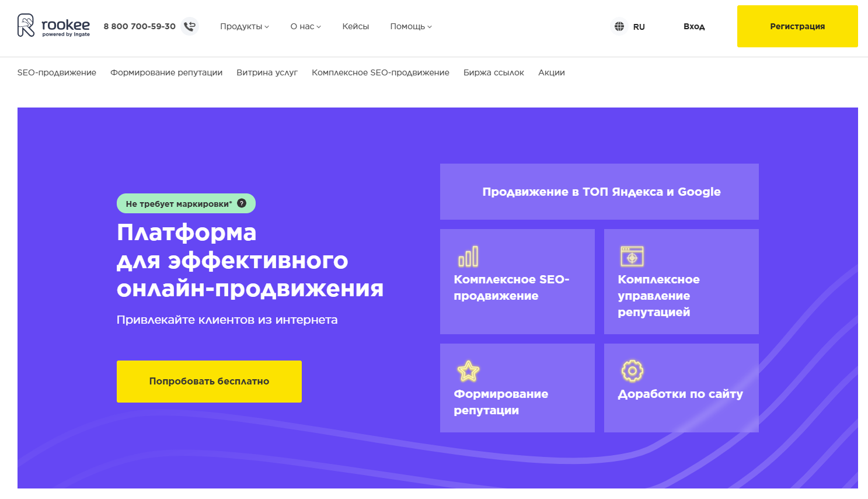Click the Привлекайте клиентов из интернета text
This screenshot has height=499, width=868.
(x=227, y=320)
